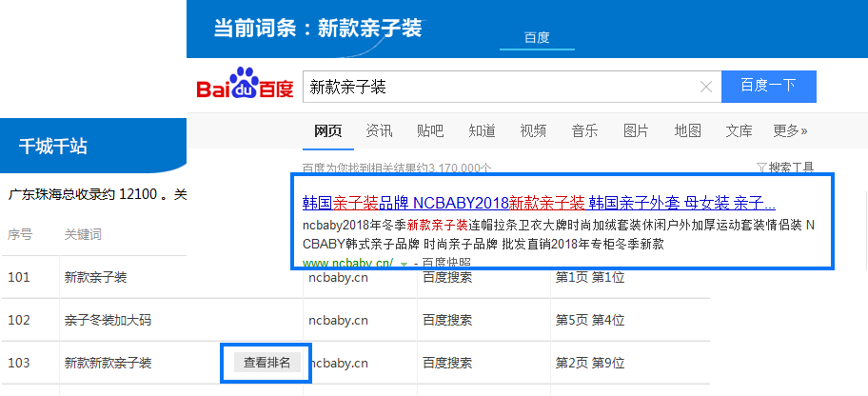Image resolution: width=868 pixels, height=396 pixels.
Task: Click the Baidu logo
Action: (x=245, y=83)
